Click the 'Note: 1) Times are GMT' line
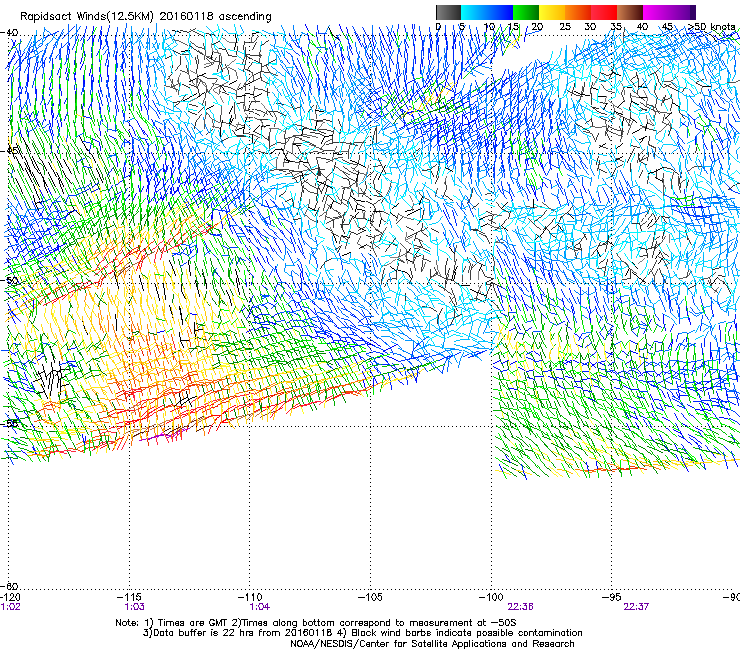This screenshot has height=650, width=740. 316,623
